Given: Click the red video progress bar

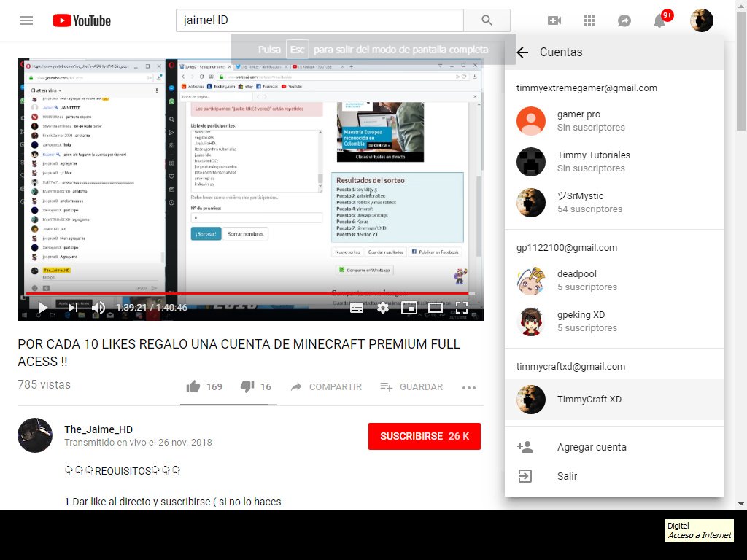Looking at the screenshot, I should (x=250, y=294).
